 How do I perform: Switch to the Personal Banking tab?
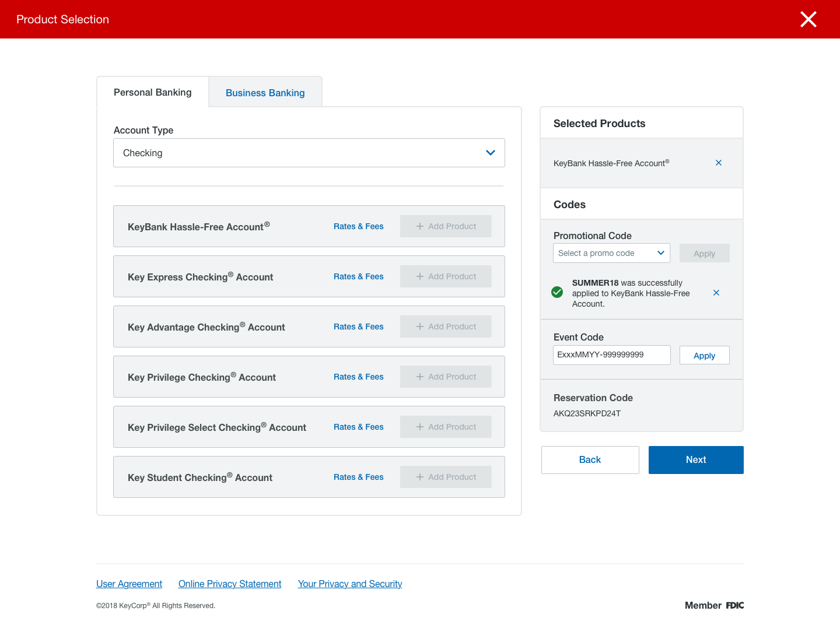click(153, 92)
